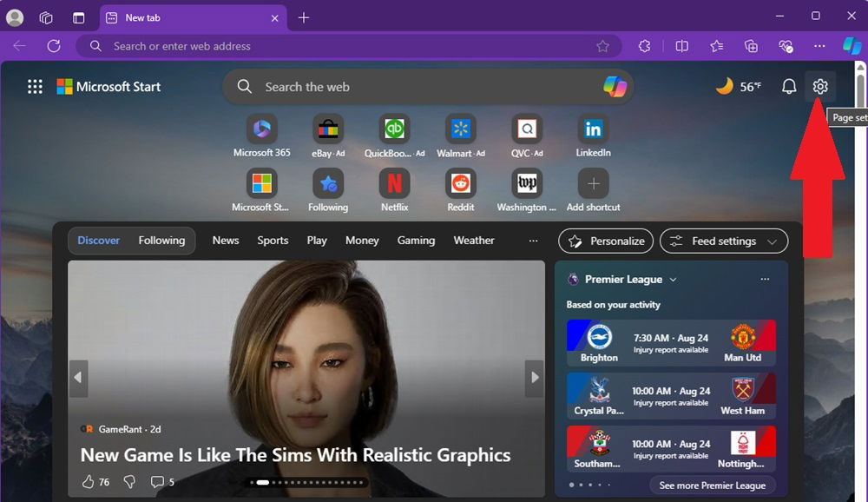868x502 pixels.
Task: Open the Microsoft apps waffle menu
Action: [x=35, y=87]
